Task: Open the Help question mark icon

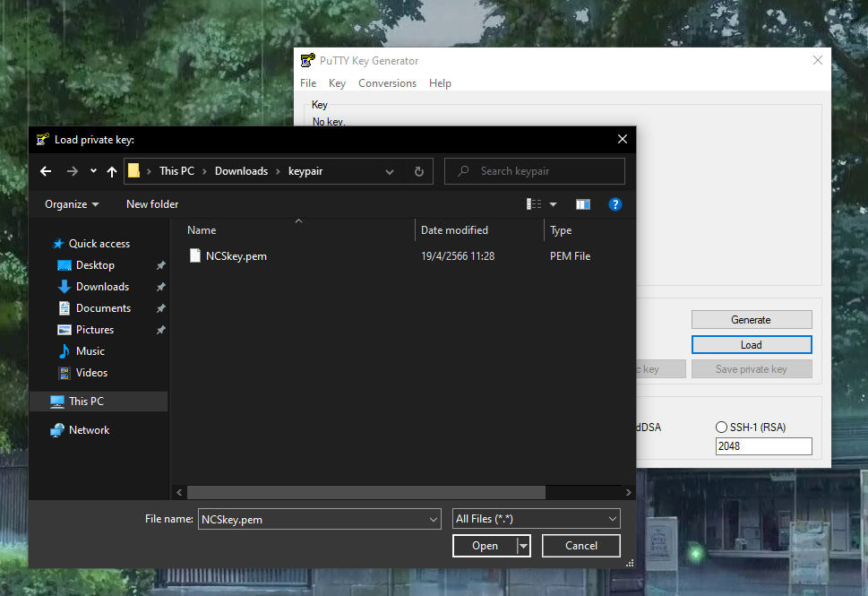Action: [615, 204]
